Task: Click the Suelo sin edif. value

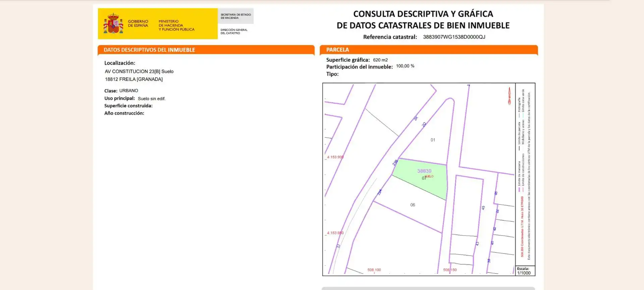Action: (152, 99)
